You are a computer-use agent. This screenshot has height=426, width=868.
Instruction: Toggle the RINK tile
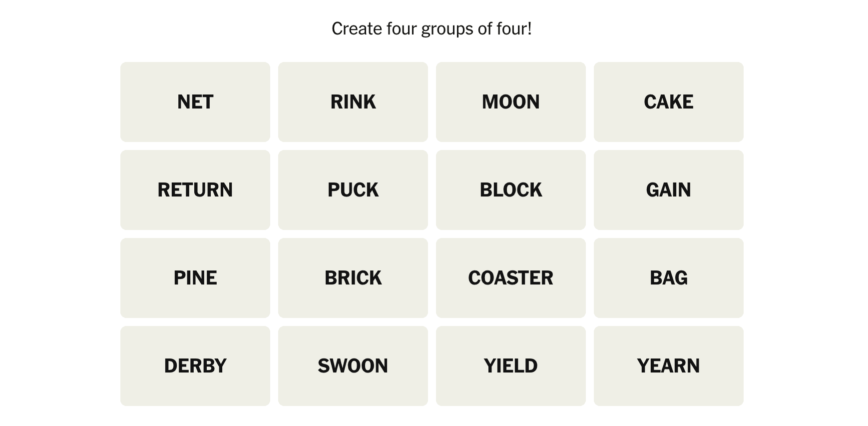click(353, 102)
